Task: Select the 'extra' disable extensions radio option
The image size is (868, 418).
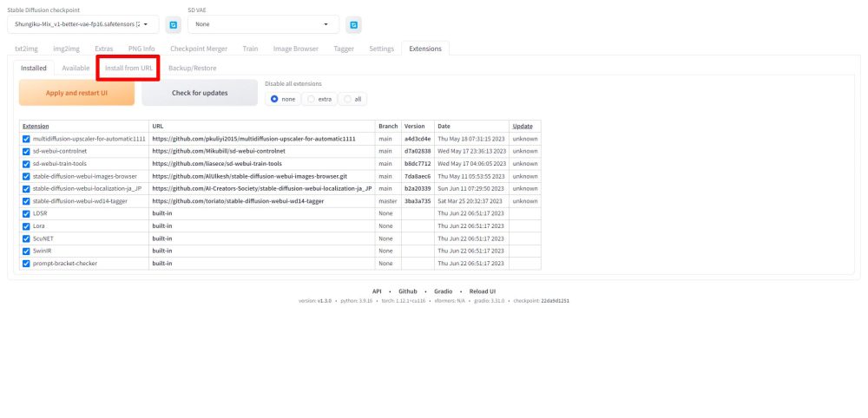Action: pos(319,99)
